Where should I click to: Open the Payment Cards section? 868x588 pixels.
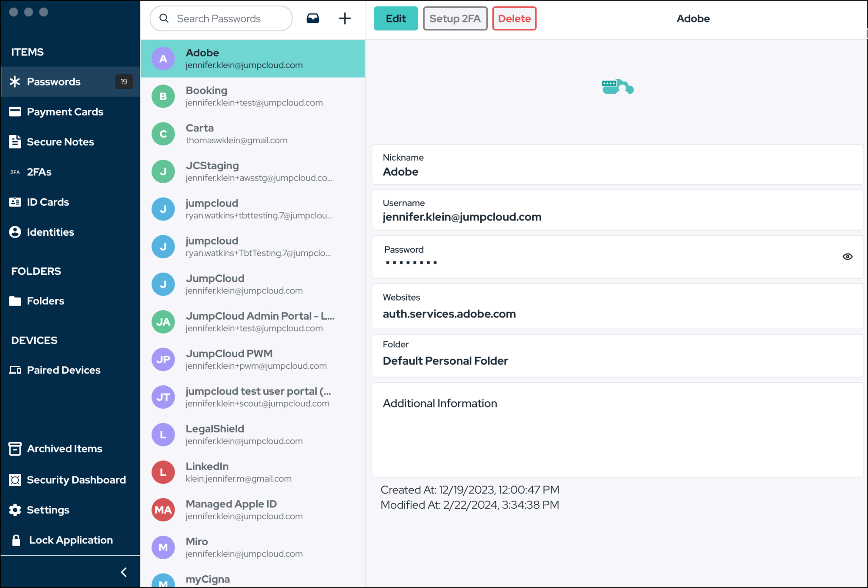point(65,111)
